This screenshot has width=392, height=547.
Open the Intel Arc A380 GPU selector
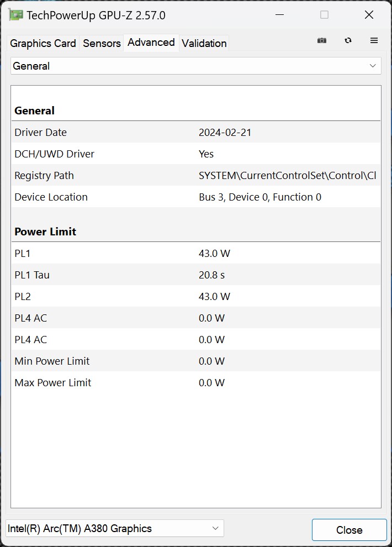click(x=108, y=529)
